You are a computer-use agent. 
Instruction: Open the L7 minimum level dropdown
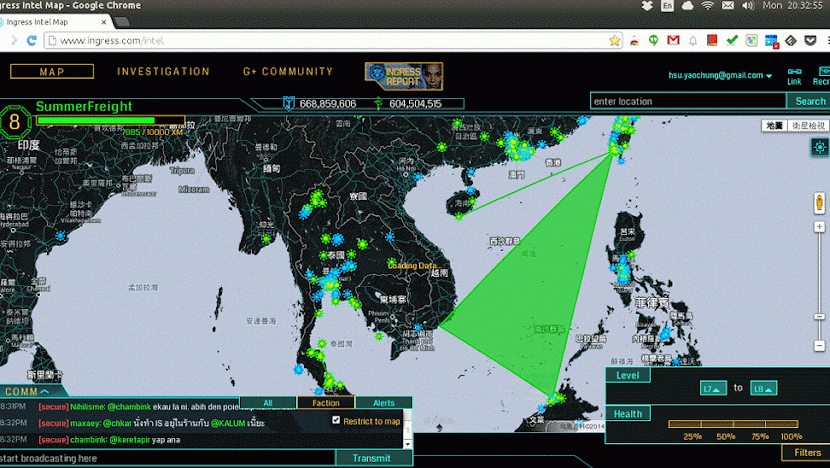(713, 389)
